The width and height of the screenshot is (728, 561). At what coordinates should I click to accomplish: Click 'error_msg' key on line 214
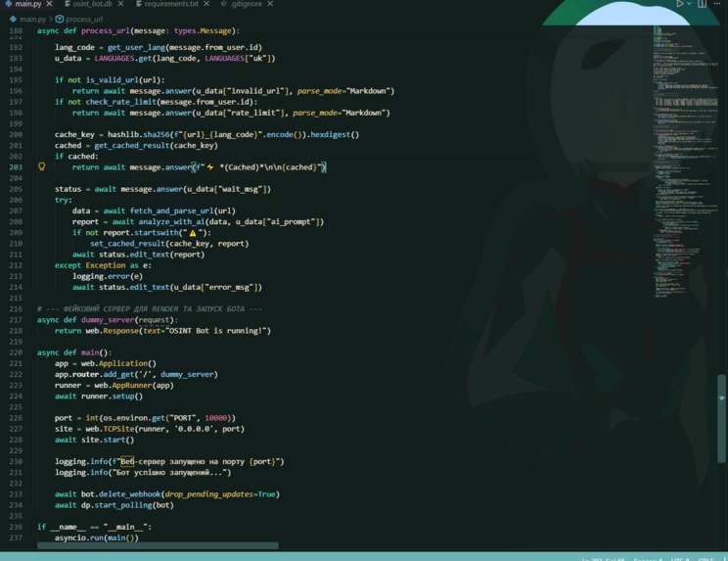click(x=231, y=287)
